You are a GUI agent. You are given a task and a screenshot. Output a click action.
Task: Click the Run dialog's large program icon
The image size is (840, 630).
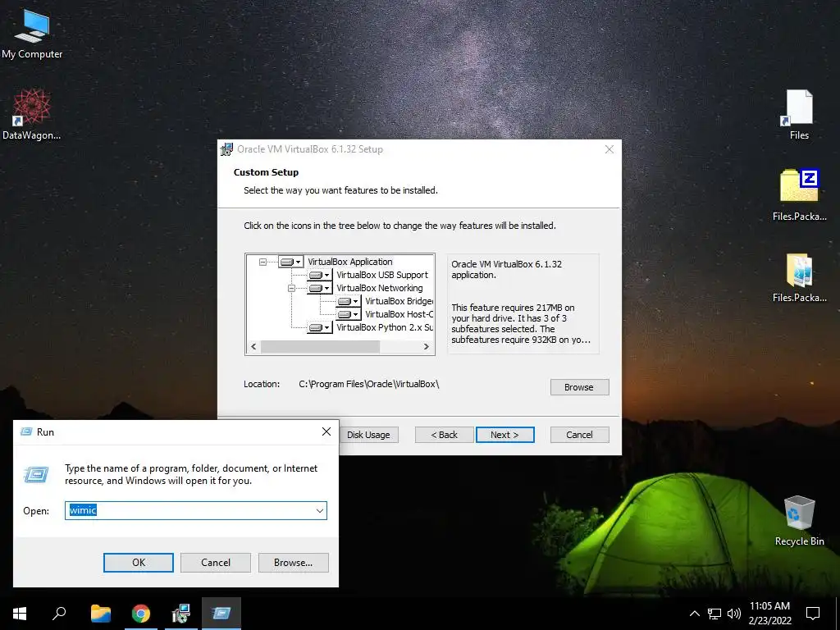coord(36,474)
